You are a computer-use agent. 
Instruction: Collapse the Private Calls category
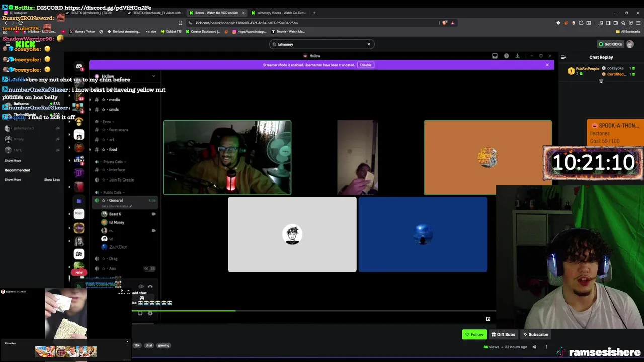[113, 162]
